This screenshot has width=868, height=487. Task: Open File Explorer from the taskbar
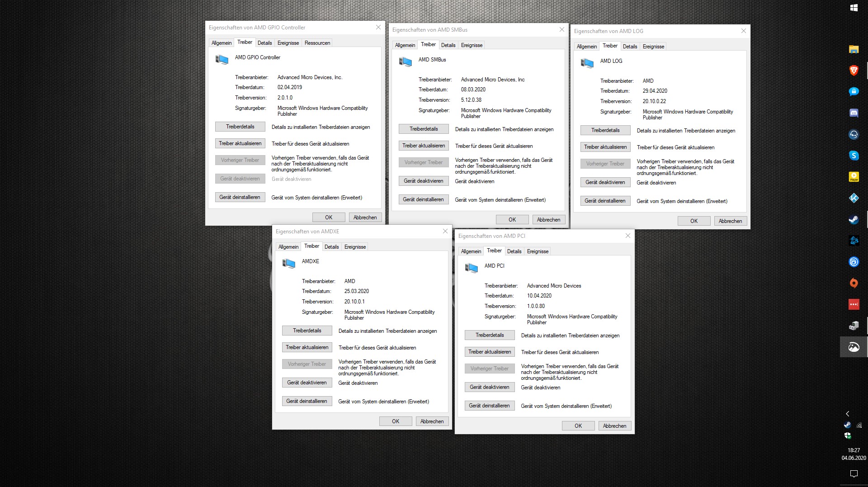[854, 49]
